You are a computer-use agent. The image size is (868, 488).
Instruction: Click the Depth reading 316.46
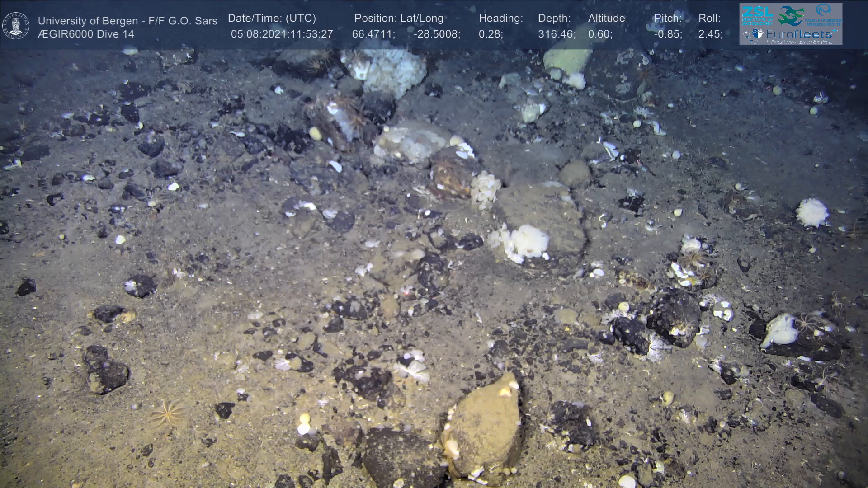click(x=557, y=34)
